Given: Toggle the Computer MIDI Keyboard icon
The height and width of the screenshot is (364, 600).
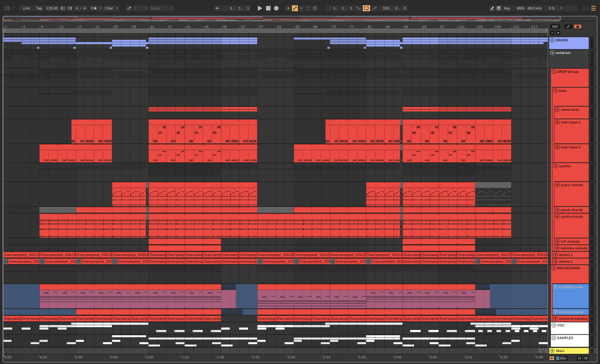Looking at the screenshot, I should [x=499, y=8].
